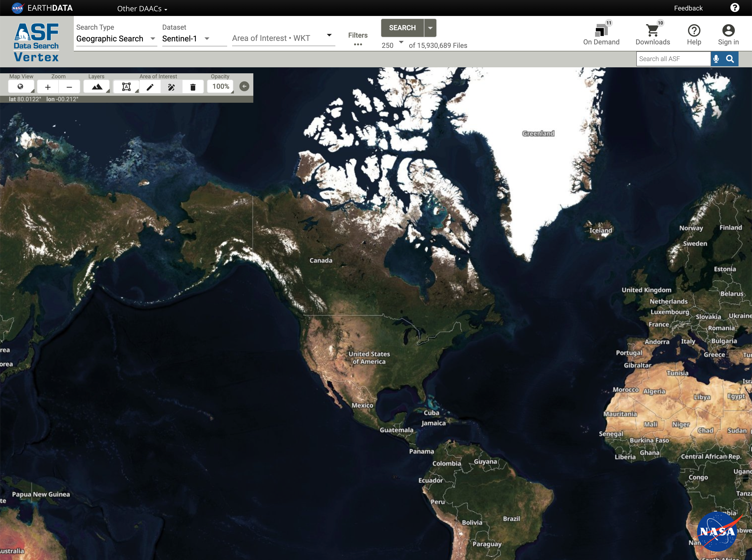The image size is (752, 560).
Task: Click Norway label on map
Action: pyautogui.click(x=691, y=228)
